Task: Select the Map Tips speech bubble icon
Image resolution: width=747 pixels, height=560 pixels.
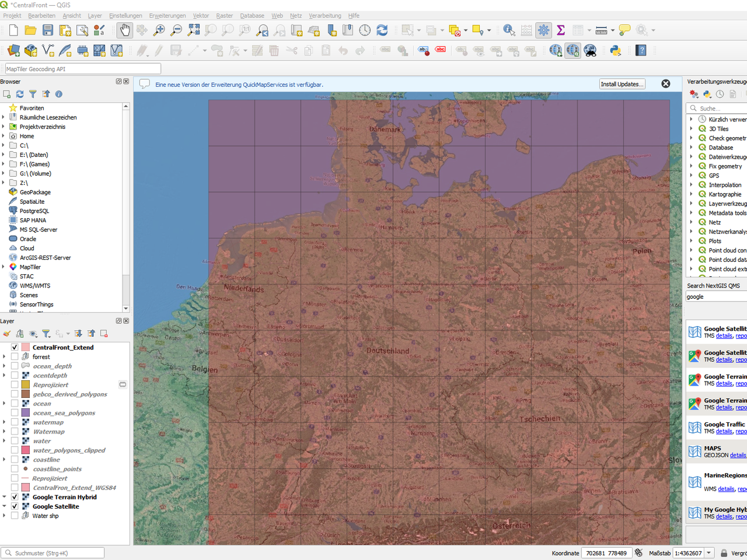Action: pos(624,30)
